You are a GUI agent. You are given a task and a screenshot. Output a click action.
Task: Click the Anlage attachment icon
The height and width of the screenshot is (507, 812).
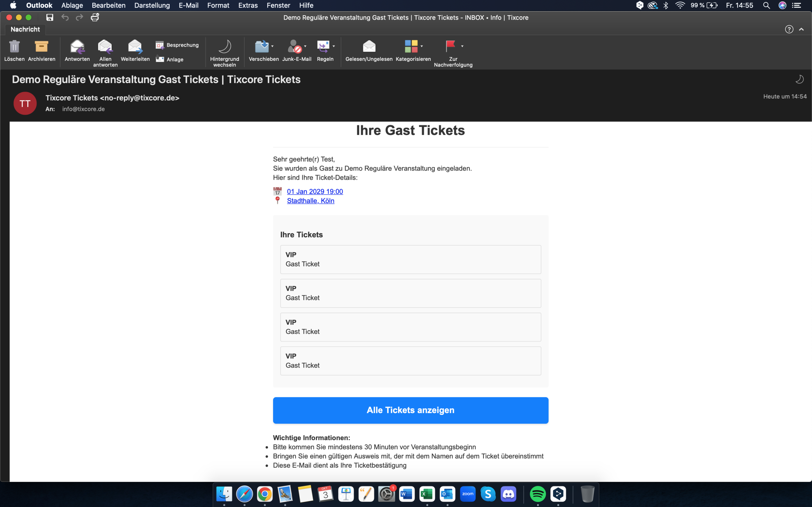point(160,59)
